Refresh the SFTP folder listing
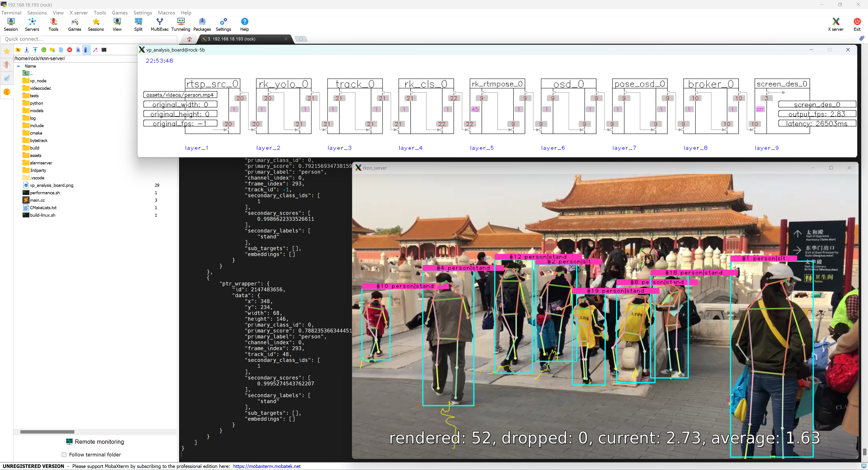 pos(44,50)
